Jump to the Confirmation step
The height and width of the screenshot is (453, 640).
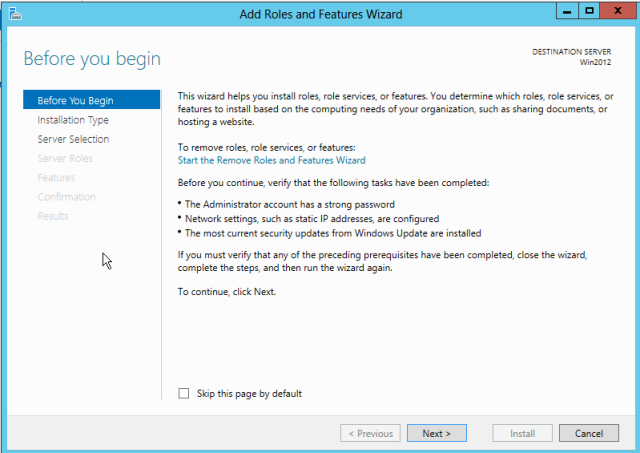[66, 197]
